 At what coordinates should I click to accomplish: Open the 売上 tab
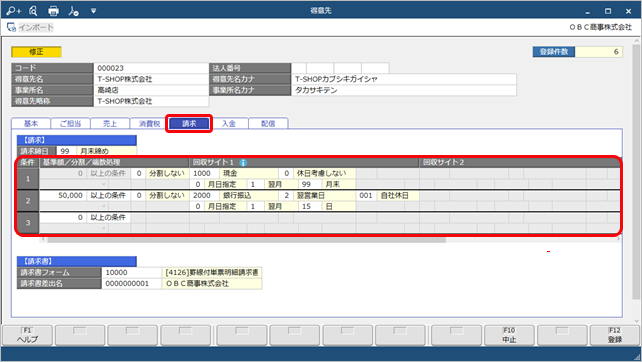click(x=110, y=123)
